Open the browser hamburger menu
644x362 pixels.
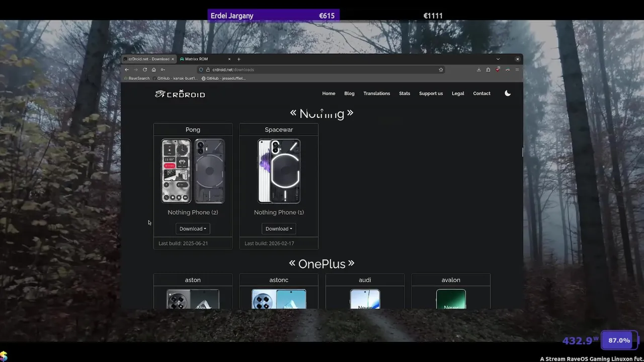(517, 70)
